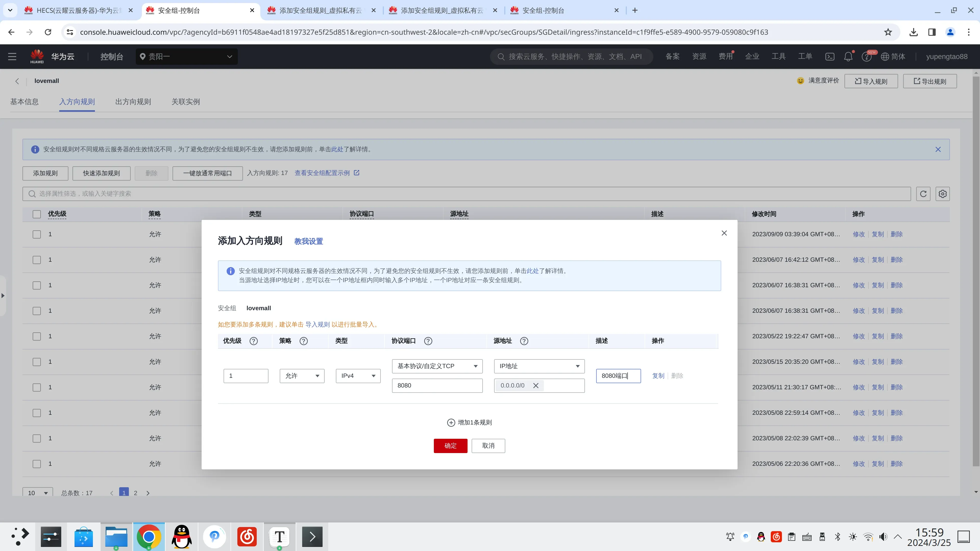Screen dimensions: 980x551
Task: Toggle the select-all rules header checkbox
Action: pos(36,214)
